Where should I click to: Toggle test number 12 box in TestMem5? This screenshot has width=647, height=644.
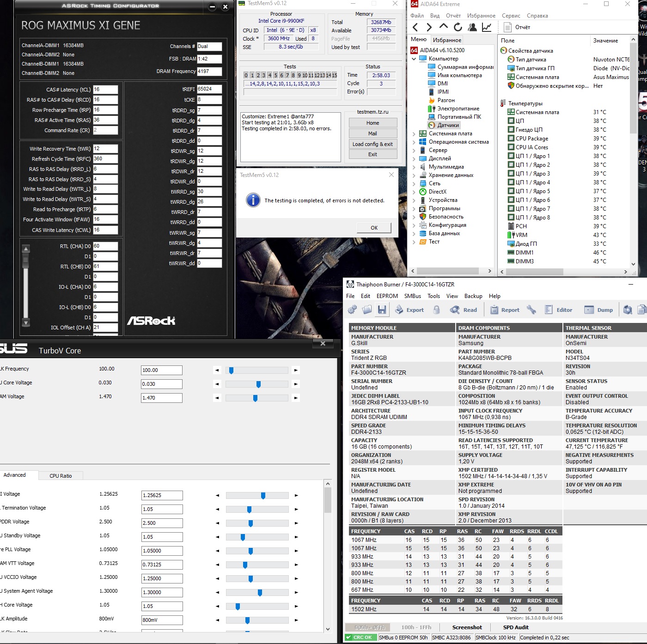click(317, 75)
